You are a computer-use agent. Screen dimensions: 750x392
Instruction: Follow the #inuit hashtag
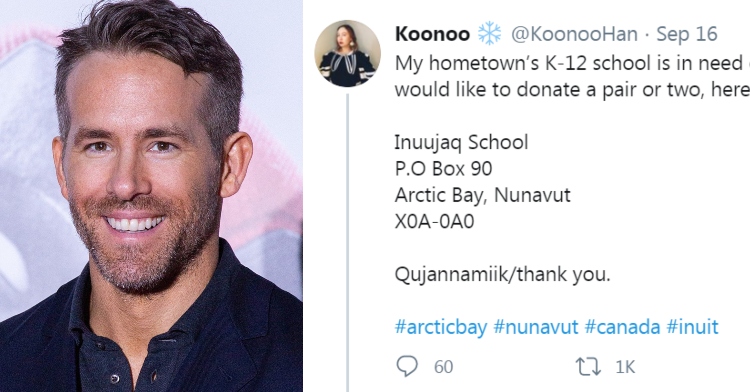click(x=692, y=327)
